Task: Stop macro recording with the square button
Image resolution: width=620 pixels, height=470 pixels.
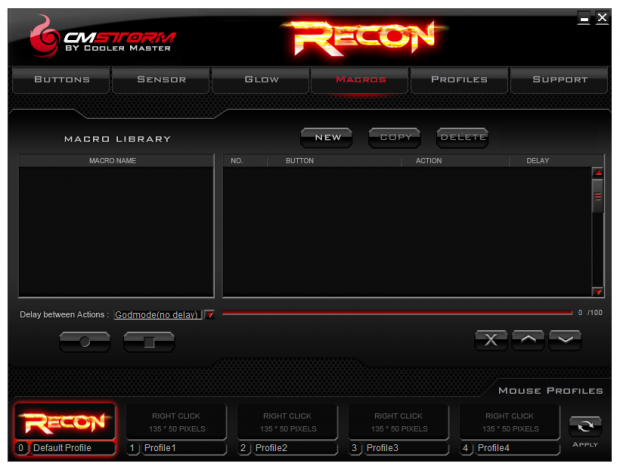Action: (149, 342)
